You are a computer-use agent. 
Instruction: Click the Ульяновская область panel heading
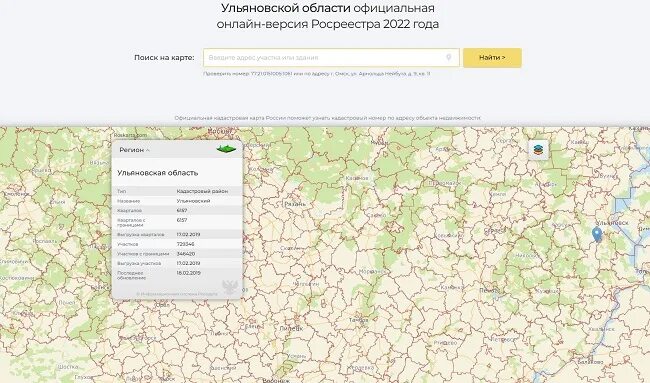coord(158,173)
